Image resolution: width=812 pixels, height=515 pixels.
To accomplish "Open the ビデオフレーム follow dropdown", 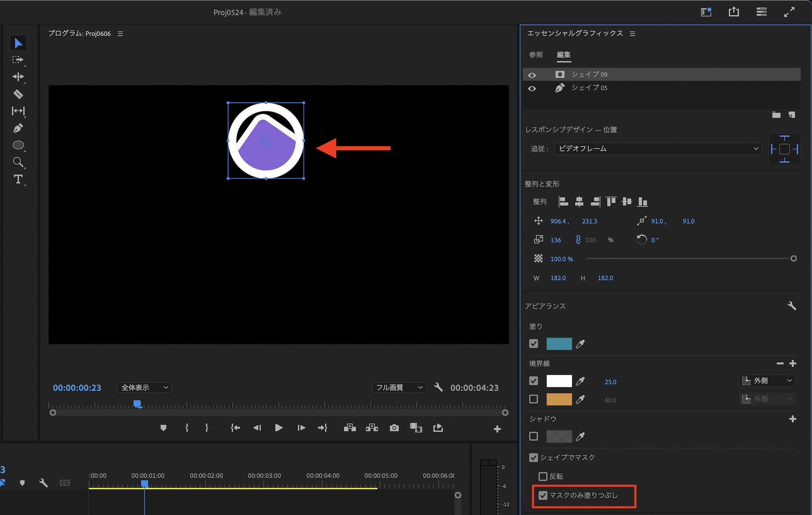I will (658, 149).
